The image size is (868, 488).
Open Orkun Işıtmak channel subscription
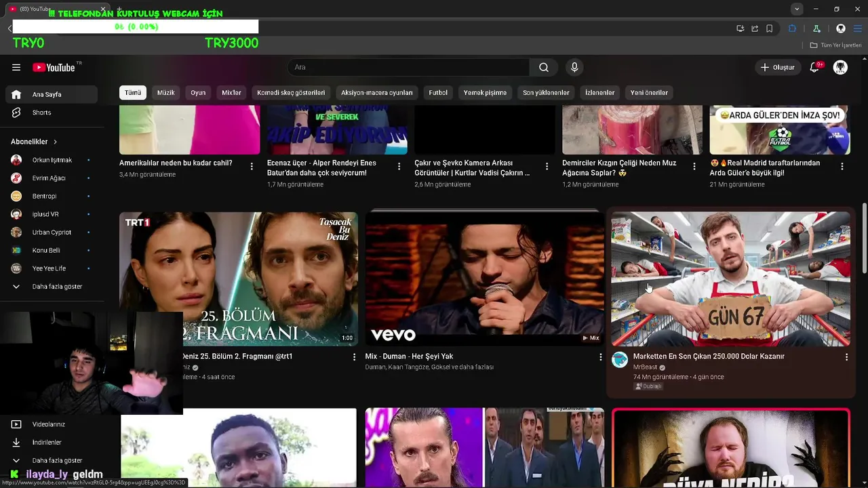coord(52,160)
